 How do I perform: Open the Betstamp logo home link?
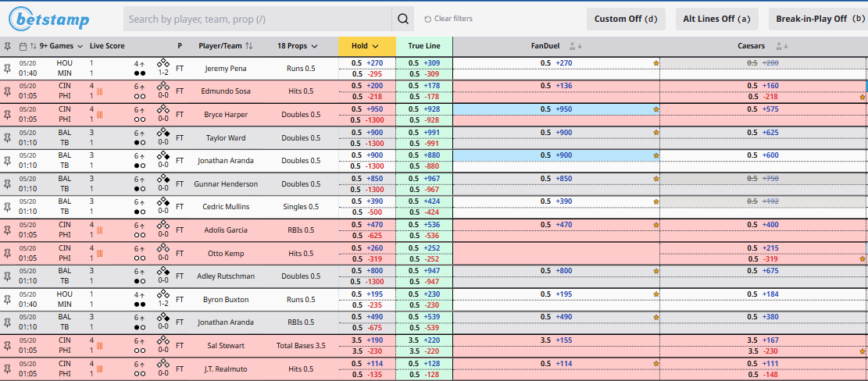[48, 19]
